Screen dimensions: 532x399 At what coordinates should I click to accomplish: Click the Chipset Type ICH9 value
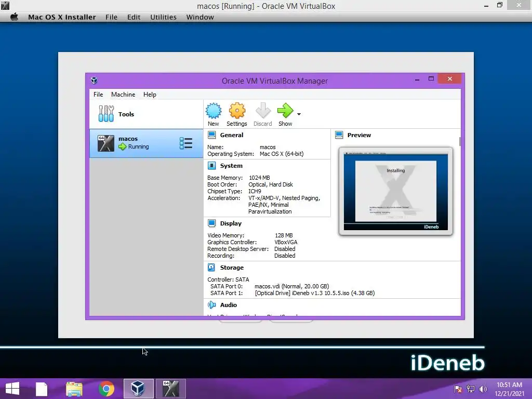tap(255, 191)
